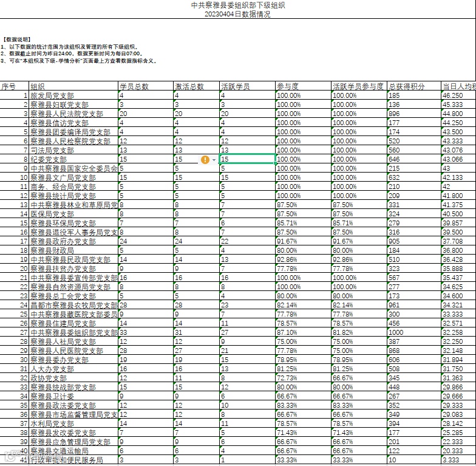The width and height of the screenshot is (476, 466).
Task: Select daily average value 46.250
Action: 459,95
